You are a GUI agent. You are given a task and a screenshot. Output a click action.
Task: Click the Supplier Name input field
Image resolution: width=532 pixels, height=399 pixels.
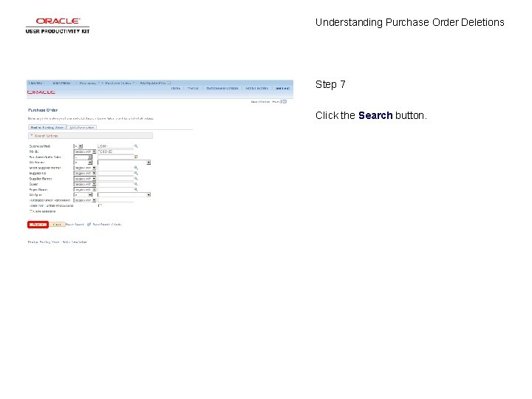pos(115,179)
